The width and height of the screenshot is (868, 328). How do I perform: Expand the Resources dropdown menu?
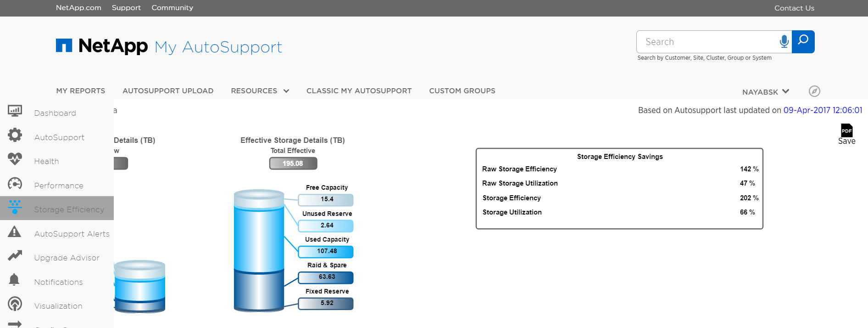pos(260,91)
